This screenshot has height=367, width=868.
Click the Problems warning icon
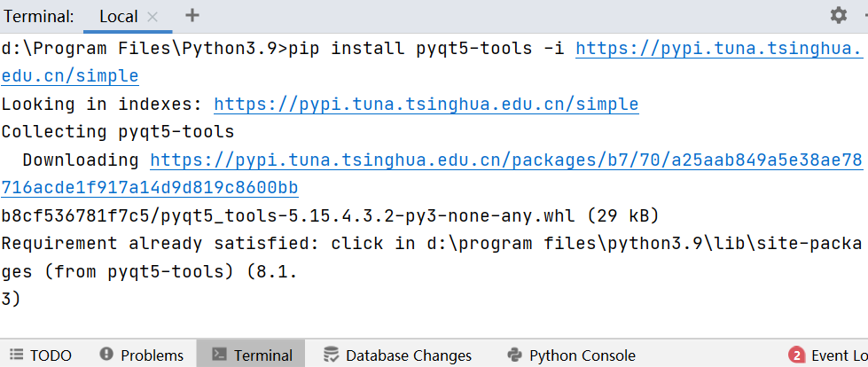click(x=106, y=355)
